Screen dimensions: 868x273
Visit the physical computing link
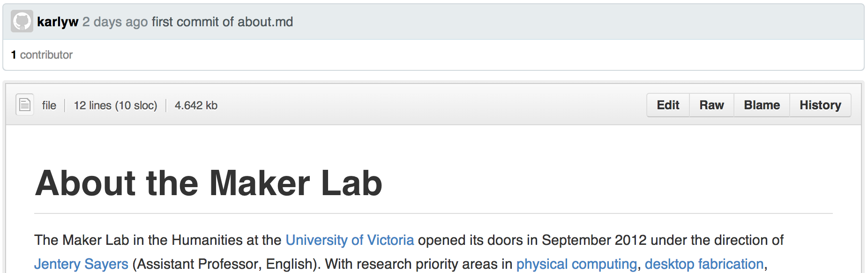tap(576, 264)
